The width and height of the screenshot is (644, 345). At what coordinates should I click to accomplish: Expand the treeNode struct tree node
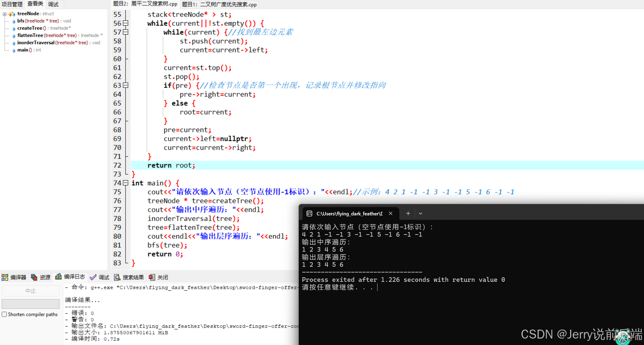[5, 14]
